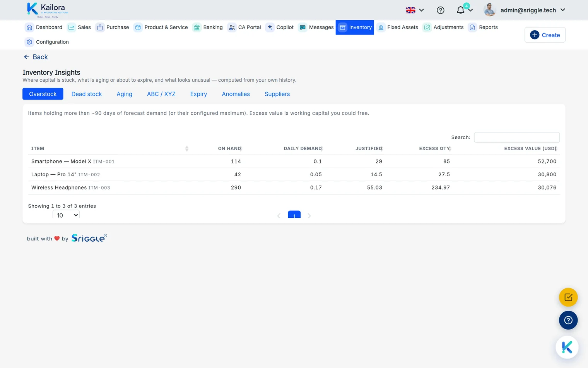The height and width of the screenshot is (368, 588).
Task: Open the Dashboard home icon
Action: (29, 28)
